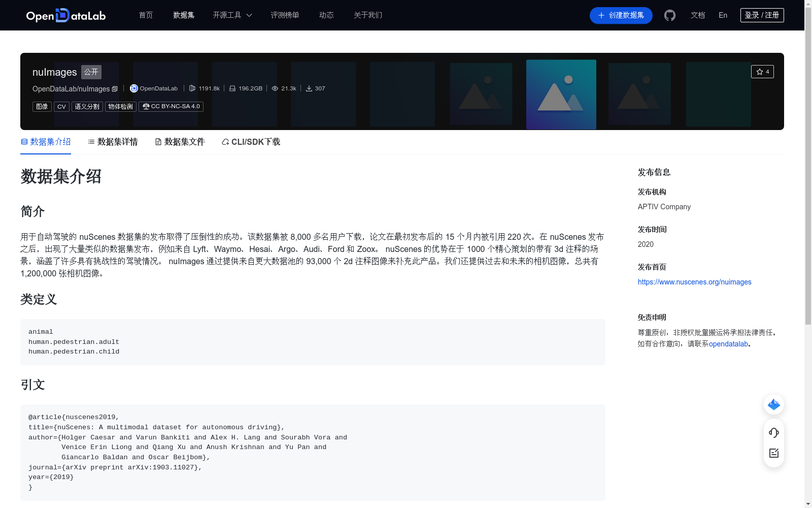
Task: Open the CLI/SDK下载 tab
Action: [251, 142]
